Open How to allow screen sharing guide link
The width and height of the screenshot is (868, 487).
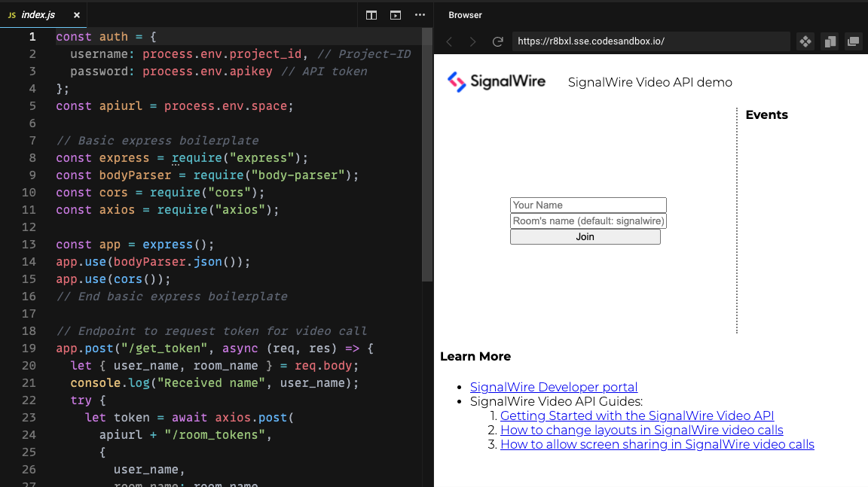(657, 444)
